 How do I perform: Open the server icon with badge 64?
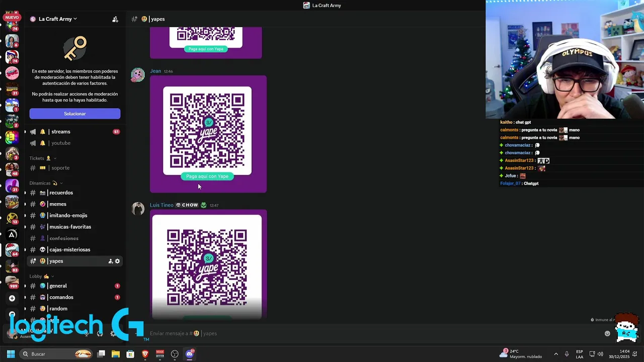pos(12,250)
